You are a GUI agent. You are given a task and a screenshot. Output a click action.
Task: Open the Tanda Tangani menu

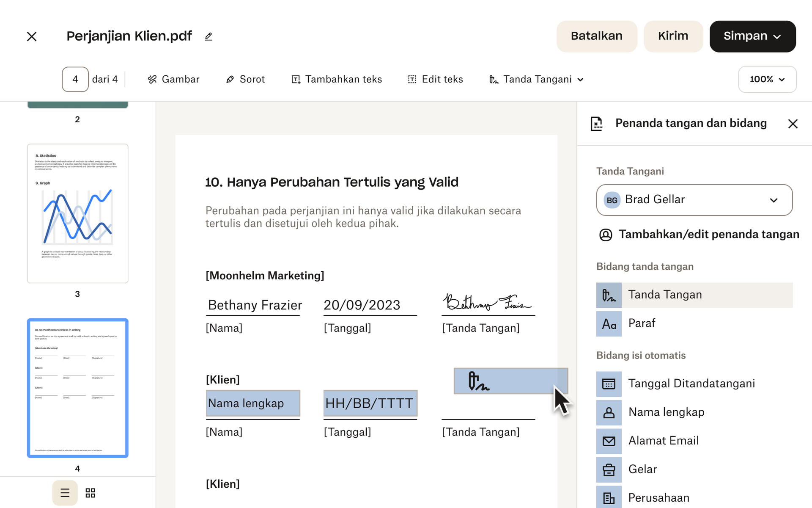pos(536,79)
